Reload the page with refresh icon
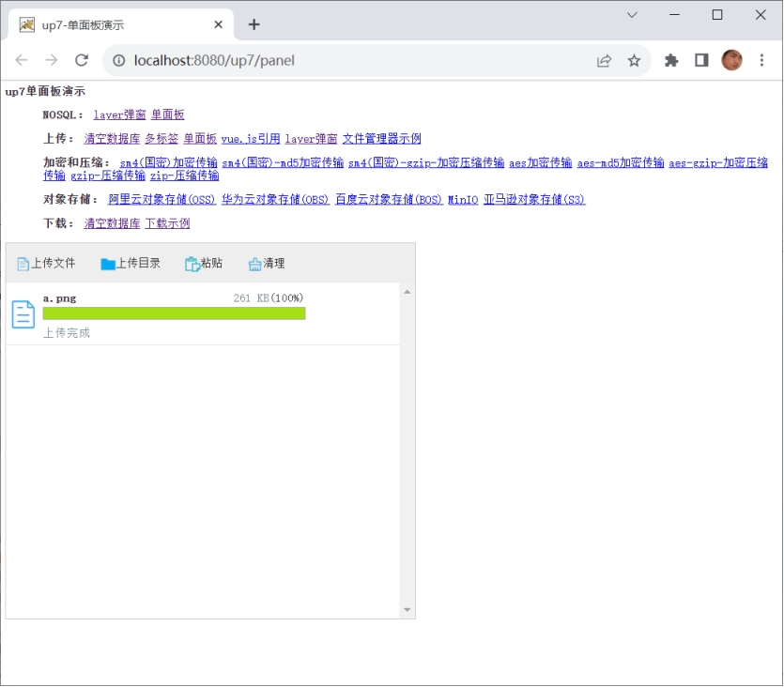Viewport: 784px width, 687px height. click(x=82, y=60)
